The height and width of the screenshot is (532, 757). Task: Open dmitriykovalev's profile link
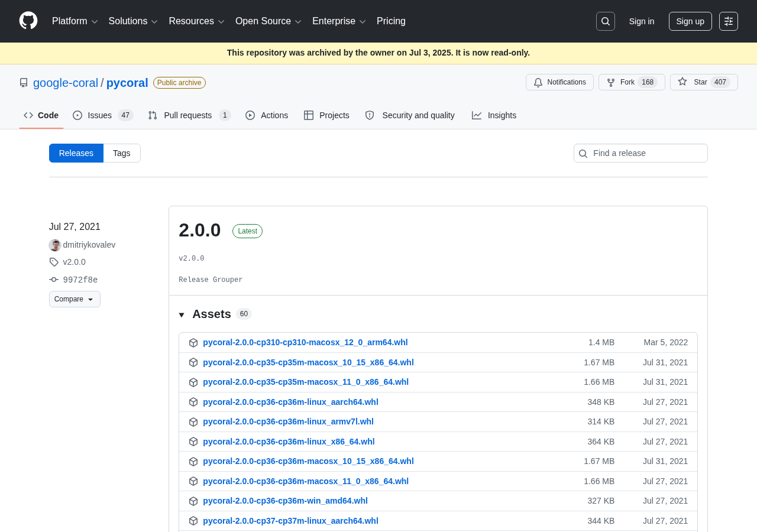tap(89, 245)
